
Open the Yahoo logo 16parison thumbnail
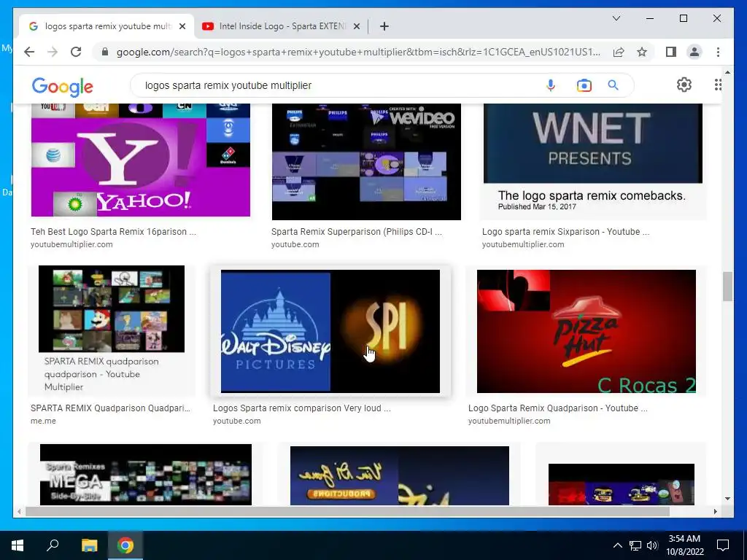(x=141, y=160)
